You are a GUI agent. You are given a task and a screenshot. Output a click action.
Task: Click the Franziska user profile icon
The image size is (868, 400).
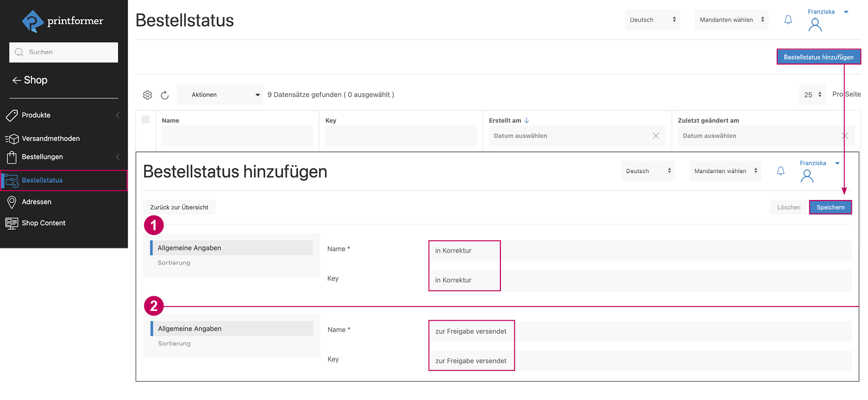pos(815,24)
